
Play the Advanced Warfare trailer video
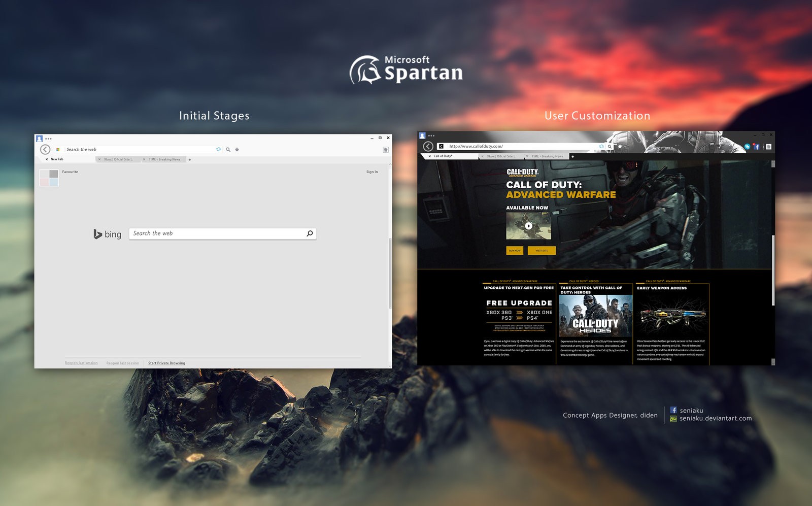pyautogui.click(x=529, y=226)
